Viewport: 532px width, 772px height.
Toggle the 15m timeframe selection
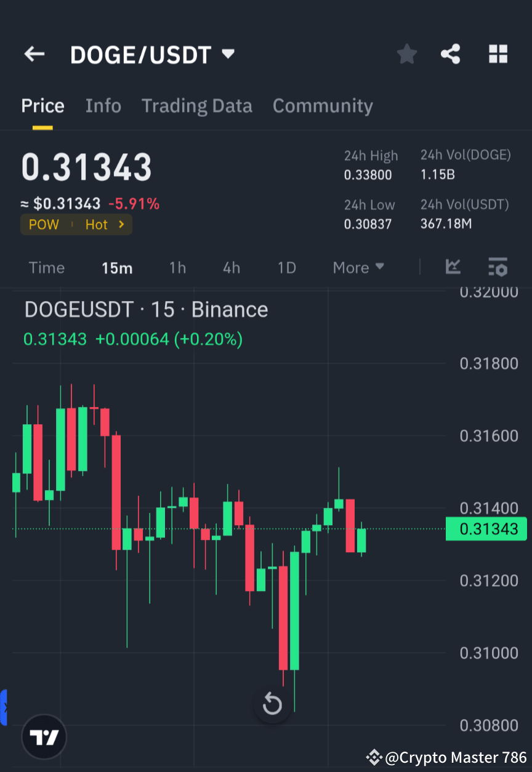pos(117,267)
